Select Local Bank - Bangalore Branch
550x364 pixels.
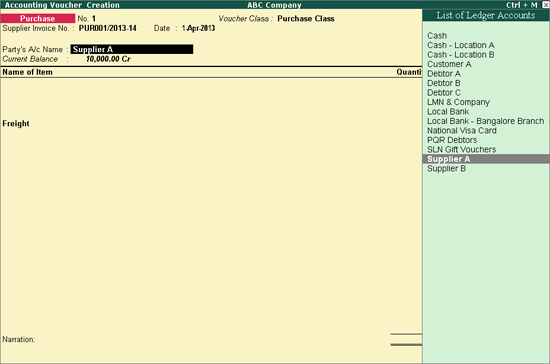pyautogui.click(x=485, y=121)
